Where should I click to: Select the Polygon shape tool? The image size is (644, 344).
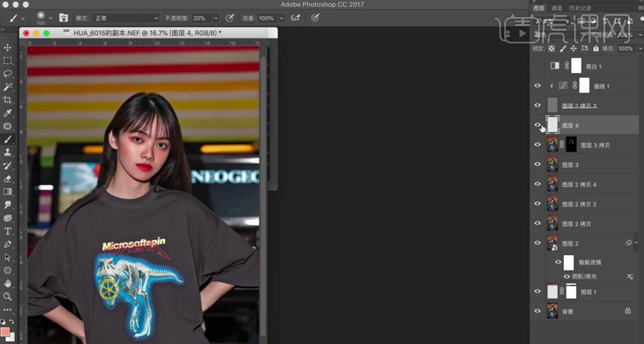click(x=7, y=271)
